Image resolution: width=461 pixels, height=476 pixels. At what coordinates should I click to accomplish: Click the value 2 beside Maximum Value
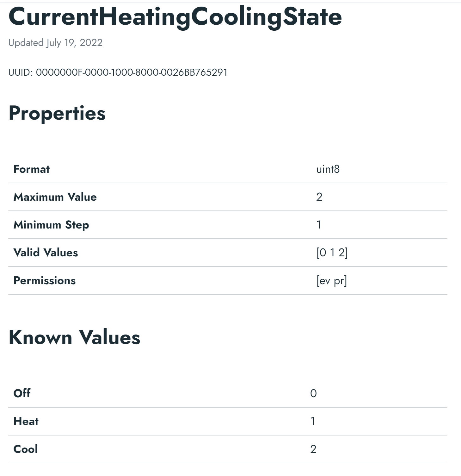click(319, 197)
